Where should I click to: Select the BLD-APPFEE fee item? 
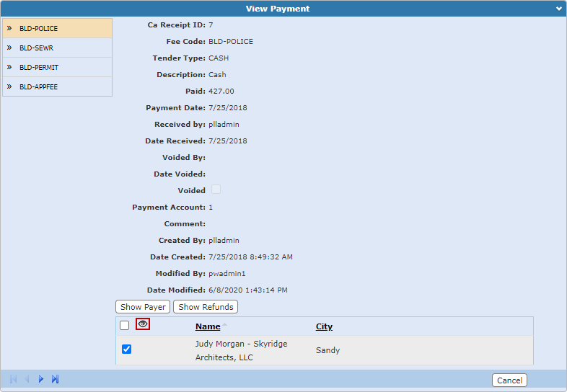[x=58, y=86]
